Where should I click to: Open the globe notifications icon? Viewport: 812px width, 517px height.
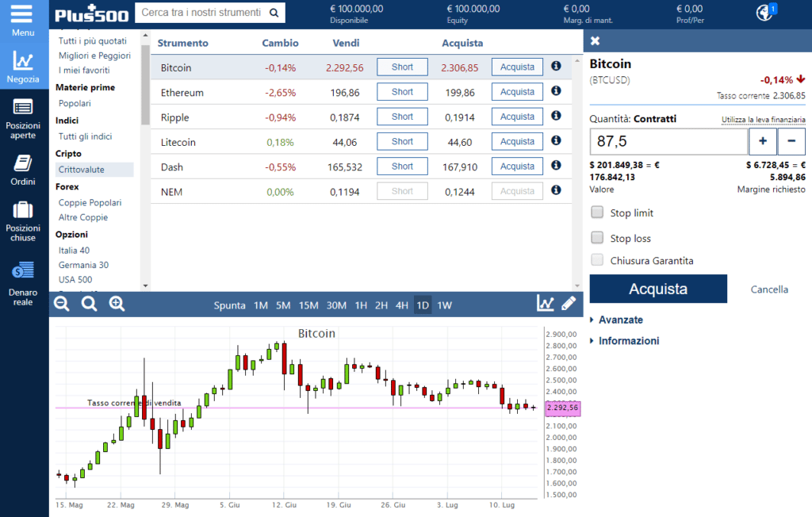click(x=765, y=12)
